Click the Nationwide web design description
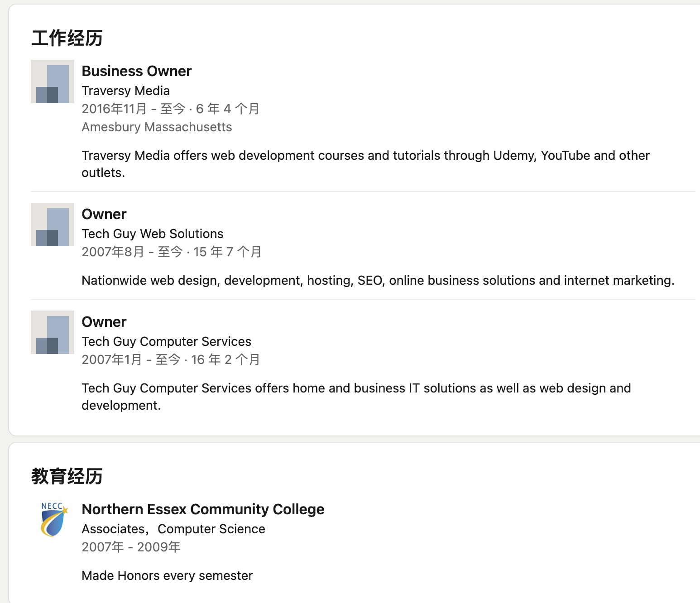The height and width of the screenshot is (603, 700). 378,280
